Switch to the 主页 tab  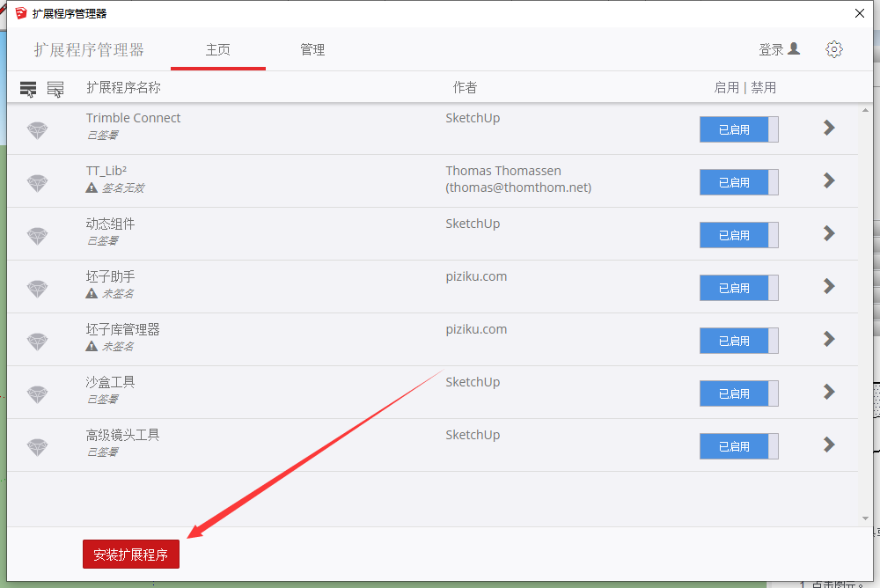pyautogui.click(x=217, y=50)
